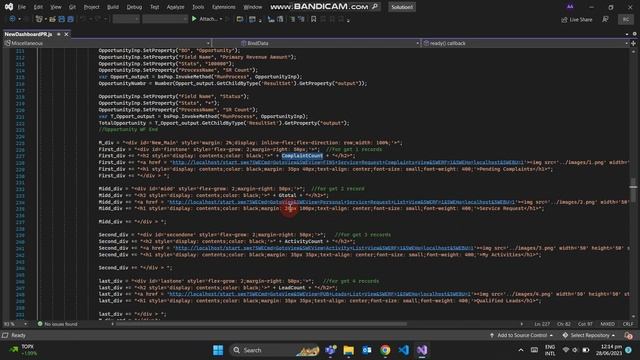Click the taskbar Search box

coord(274,350)
